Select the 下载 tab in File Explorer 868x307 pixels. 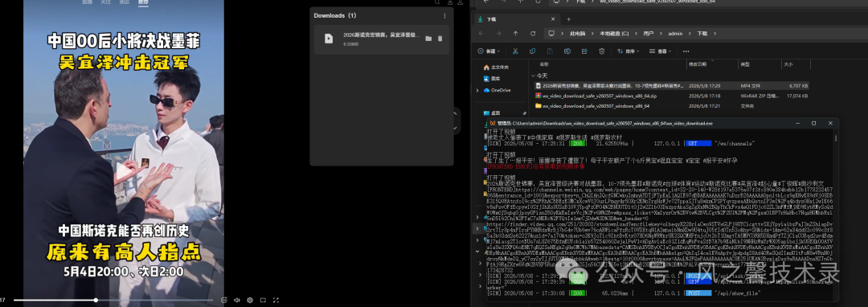(x=517, y=19)
